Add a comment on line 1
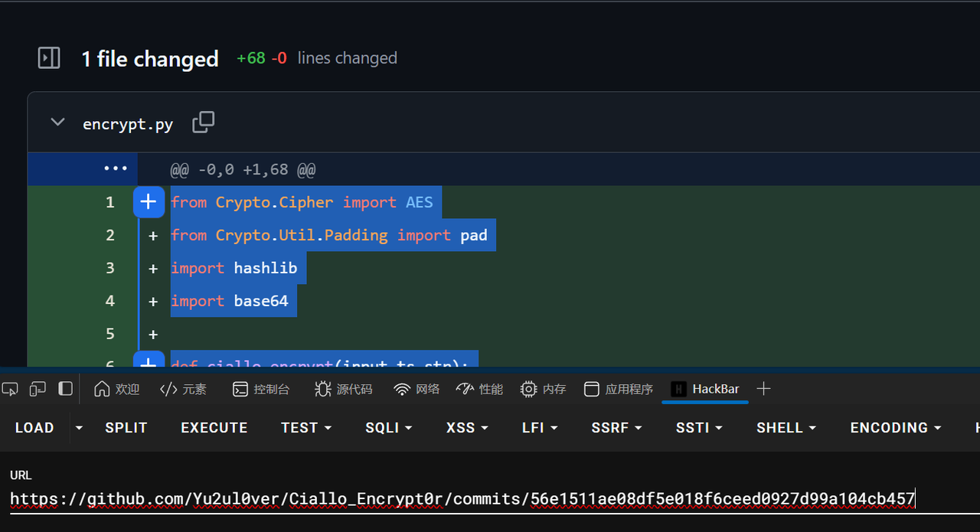 149,202
